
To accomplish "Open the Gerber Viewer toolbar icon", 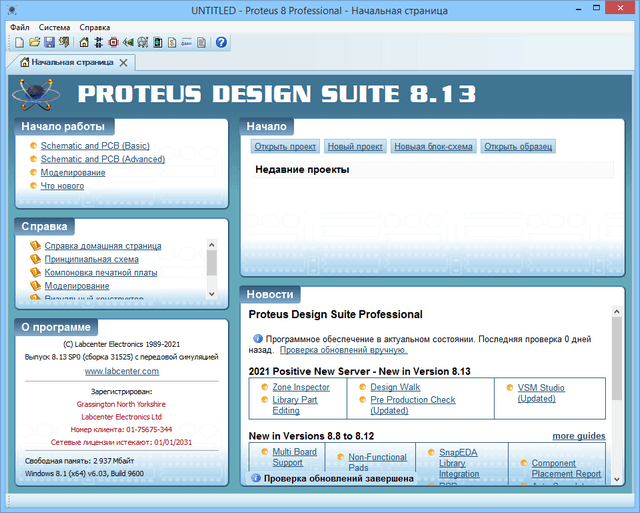I will click(x=143, y=42).
